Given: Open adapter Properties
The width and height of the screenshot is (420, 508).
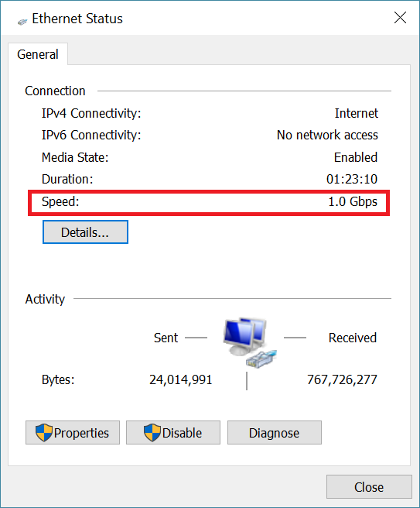Looking at the screenshot, I should click(x=73, y=433).
